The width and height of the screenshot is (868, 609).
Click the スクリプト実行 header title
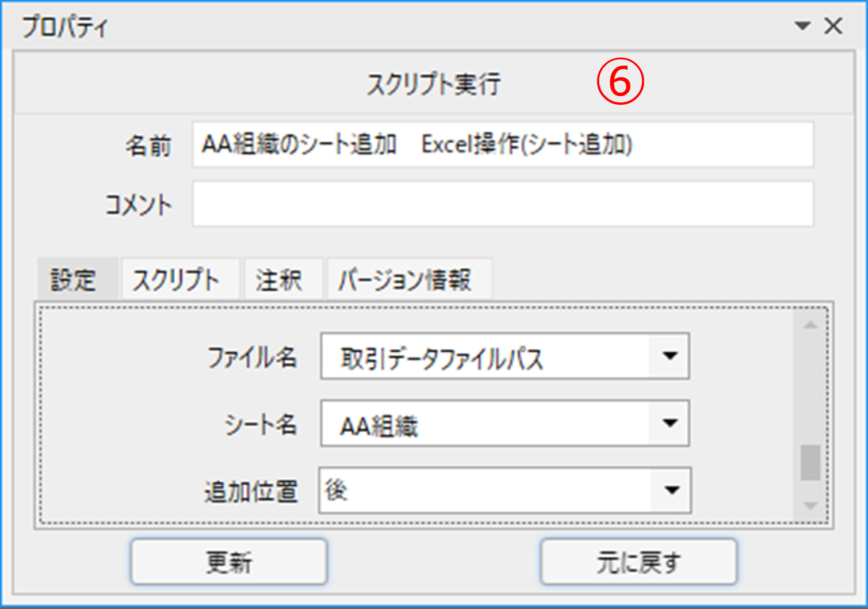click(434, 84)
